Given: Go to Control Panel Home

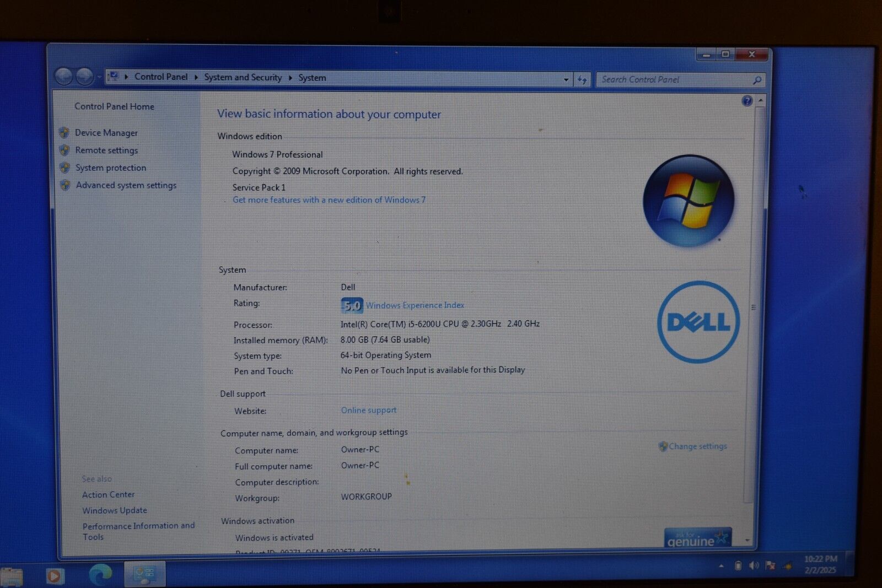Looking at the screenshot, I should tap(114, 106).
